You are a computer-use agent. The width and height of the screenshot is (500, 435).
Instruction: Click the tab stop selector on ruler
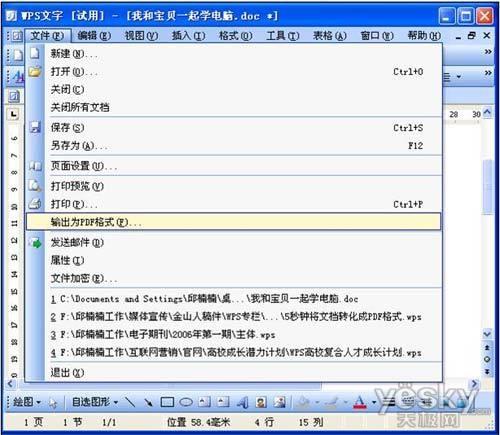click(x=14, y=114)
